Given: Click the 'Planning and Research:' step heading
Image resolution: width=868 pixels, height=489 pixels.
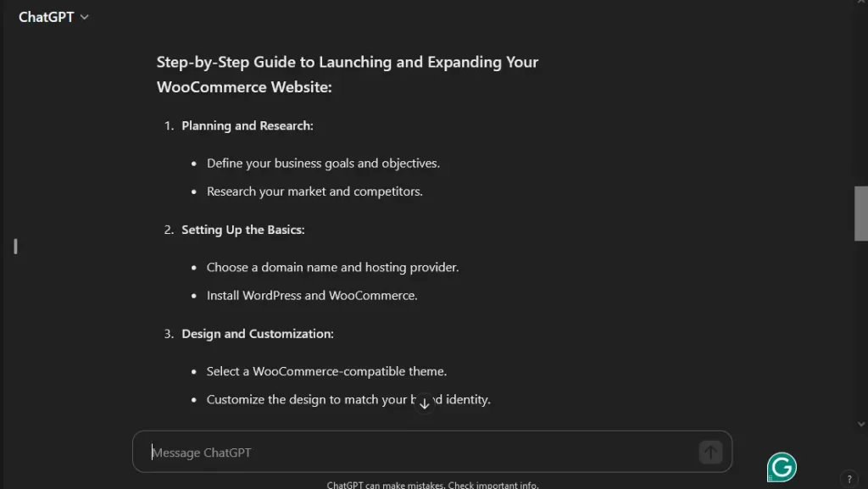Looking at the screenshot, I should pyautogui.click(x=248, y=125).
